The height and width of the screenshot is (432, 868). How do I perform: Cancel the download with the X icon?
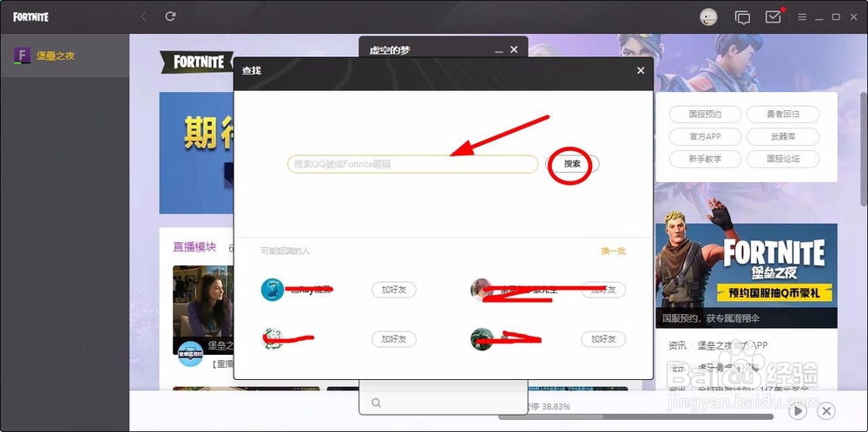tap(826, 411)
